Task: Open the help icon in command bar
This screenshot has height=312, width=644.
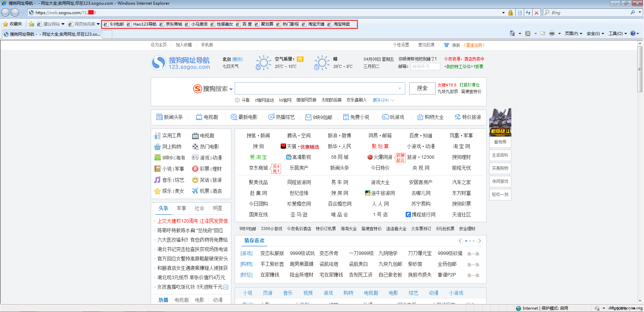Action: pyautogui.click(x=633, y=33)
